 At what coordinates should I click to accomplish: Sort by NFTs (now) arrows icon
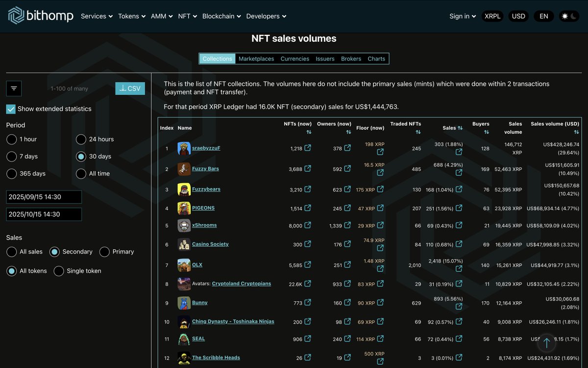pos(309,132)
